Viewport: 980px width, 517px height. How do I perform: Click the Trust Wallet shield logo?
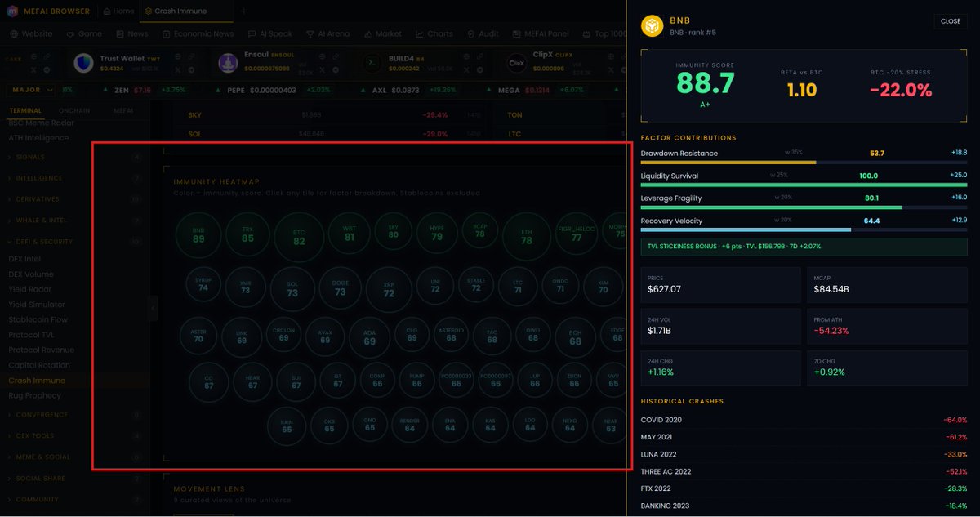(84, 63)
